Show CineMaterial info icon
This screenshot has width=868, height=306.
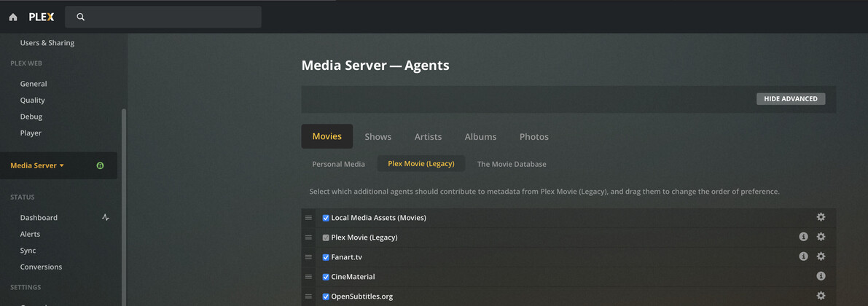pyautogui.click(x=821, y=276)
